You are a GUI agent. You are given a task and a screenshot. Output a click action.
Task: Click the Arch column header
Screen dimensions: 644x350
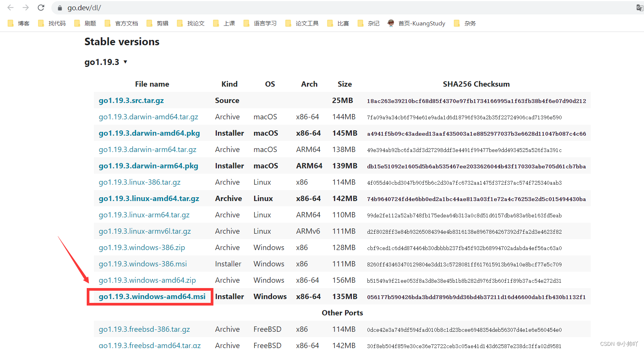pyautogui.click(x=309, y=84)
